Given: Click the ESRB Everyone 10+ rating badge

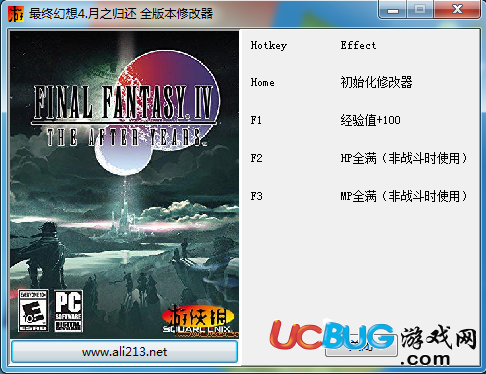Looking at the screenshot, I should [x=33, y=311].
